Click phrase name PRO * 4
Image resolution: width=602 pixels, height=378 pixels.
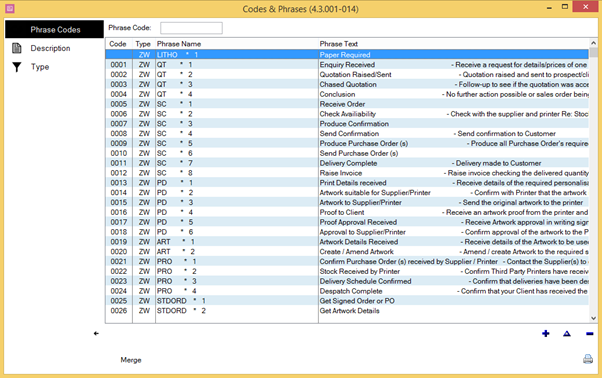coord(177,291)
